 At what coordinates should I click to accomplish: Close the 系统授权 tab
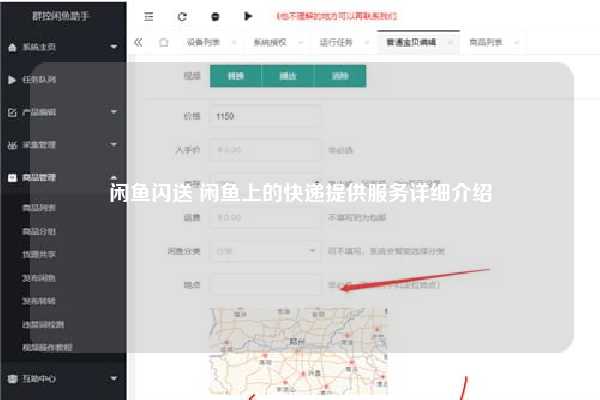[x=300, y=42]
